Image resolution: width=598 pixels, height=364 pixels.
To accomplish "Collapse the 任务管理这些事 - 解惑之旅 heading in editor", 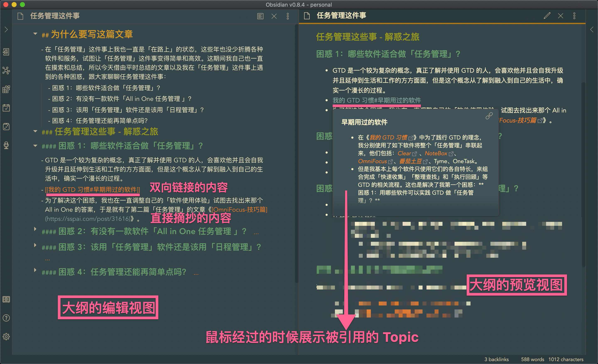I will [x=36, y=131].
